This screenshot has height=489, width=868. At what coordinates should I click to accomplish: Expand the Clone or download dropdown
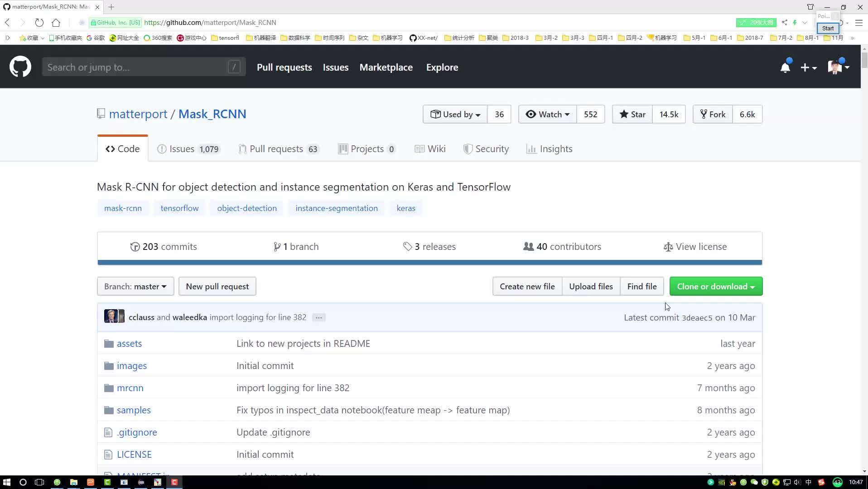716,287
